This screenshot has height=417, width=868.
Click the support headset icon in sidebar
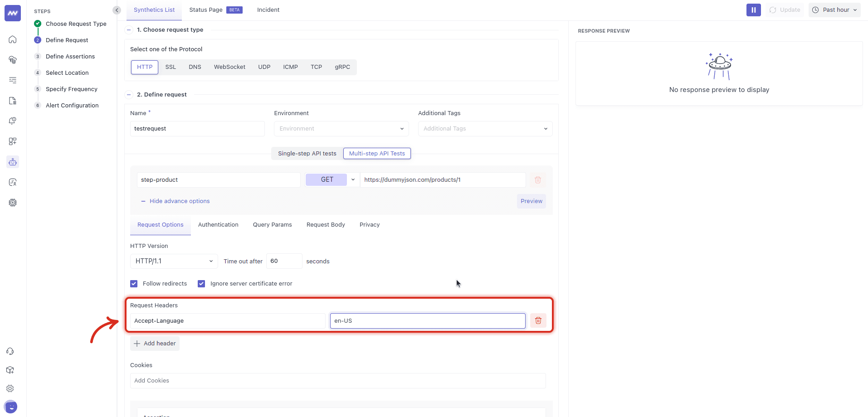[x=10, y=351]
